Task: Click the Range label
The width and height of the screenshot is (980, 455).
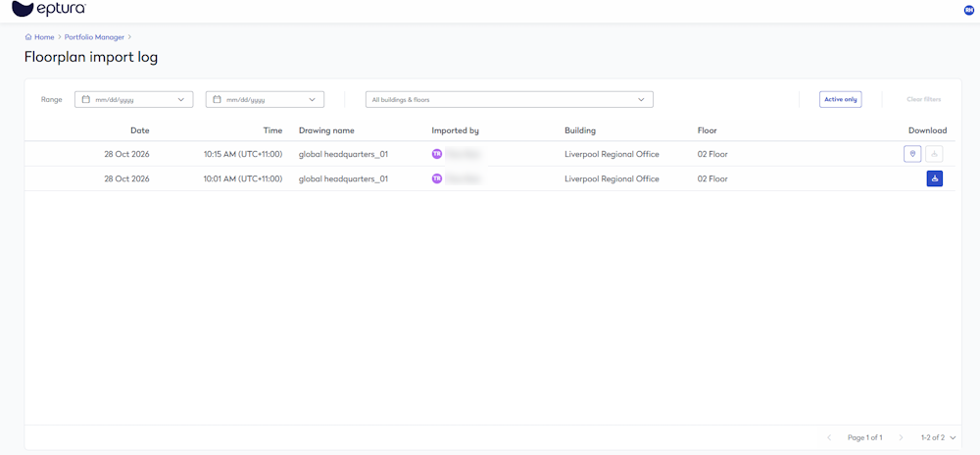Action: (x=51, y=99)
